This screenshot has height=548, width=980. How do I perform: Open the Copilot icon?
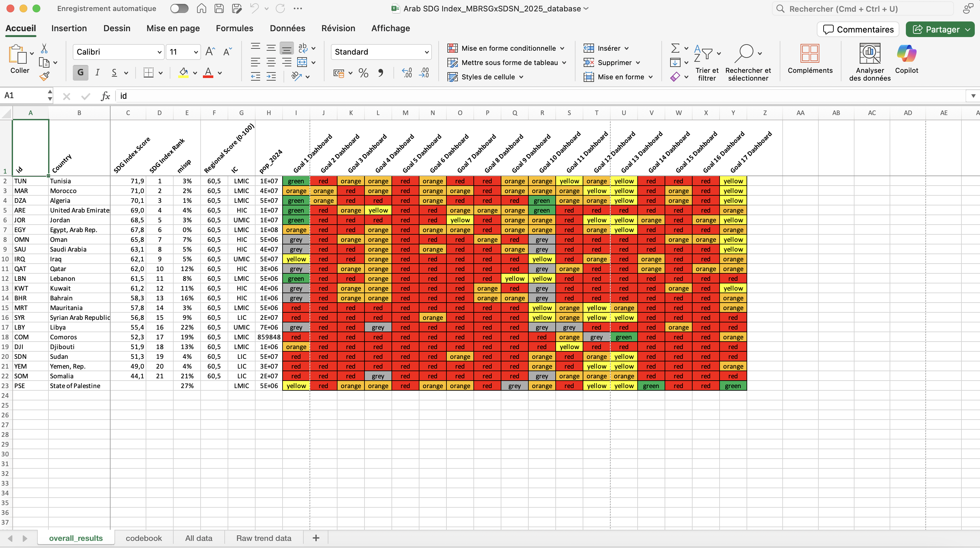906,53
